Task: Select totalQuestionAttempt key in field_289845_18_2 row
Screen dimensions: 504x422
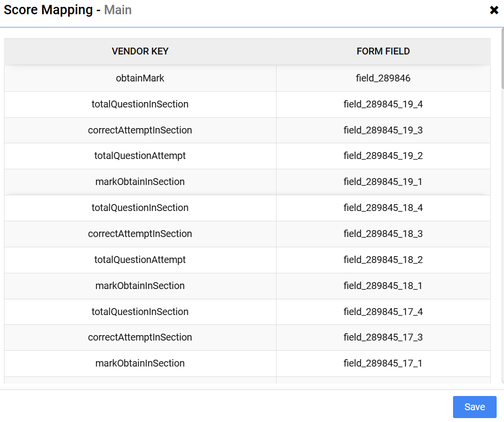Action: (140, 260)
